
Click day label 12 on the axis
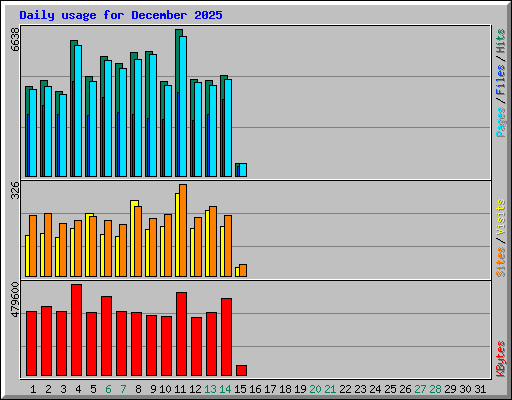pyautogui.click(x=195, y=389)
